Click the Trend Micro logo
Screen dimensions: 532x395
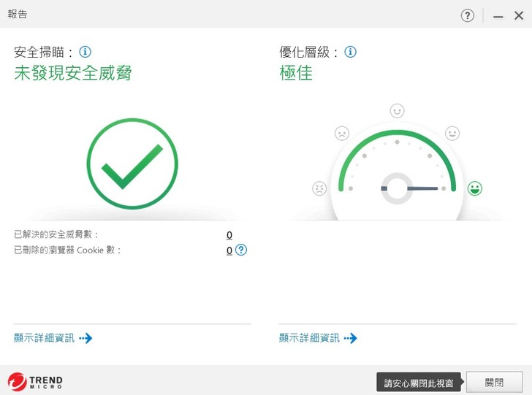(x=35, y=382)
